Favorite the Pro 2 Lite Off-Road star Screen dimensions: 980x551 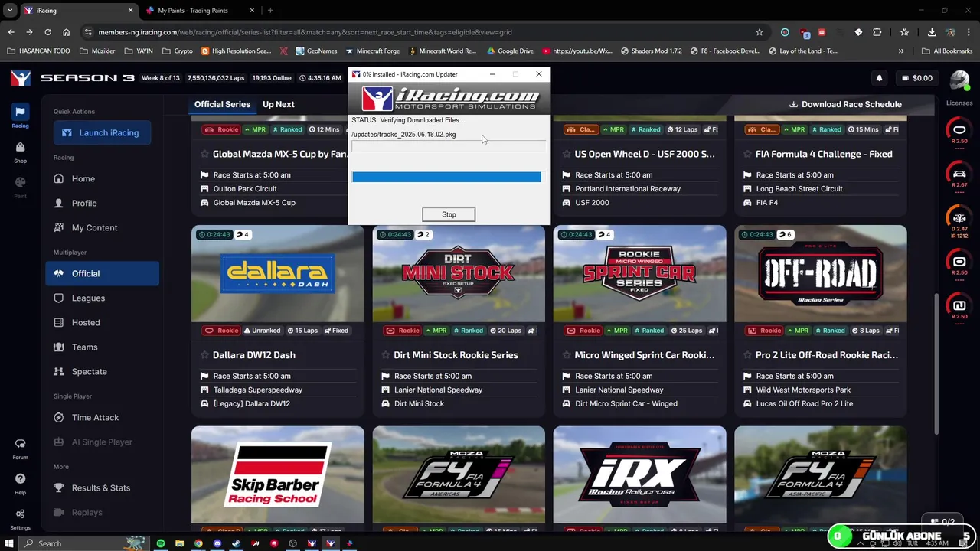coord(746,355)
